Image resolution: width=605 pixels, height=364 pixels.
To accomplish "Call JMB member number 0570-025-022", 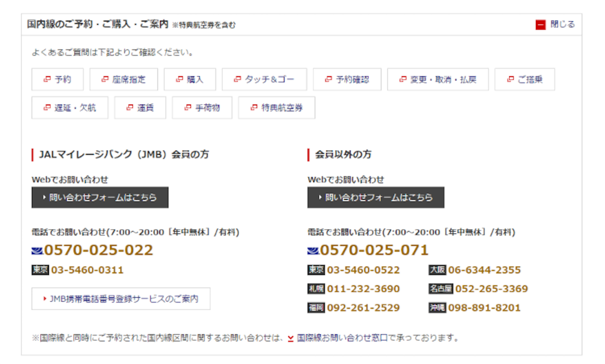I will (99, 250).
